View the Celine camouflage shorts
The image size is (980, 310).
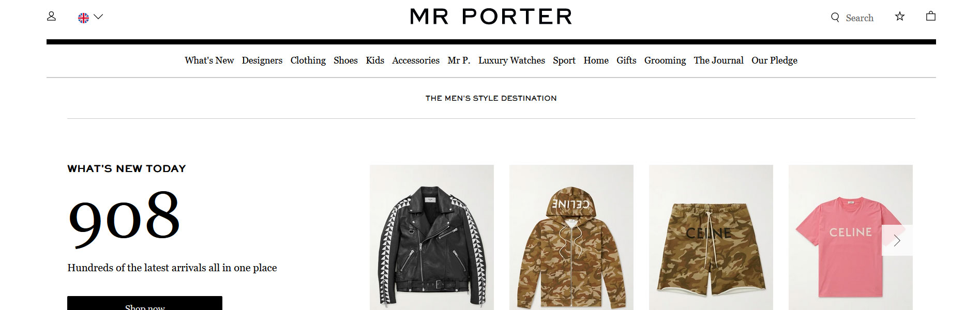(711, 237)
